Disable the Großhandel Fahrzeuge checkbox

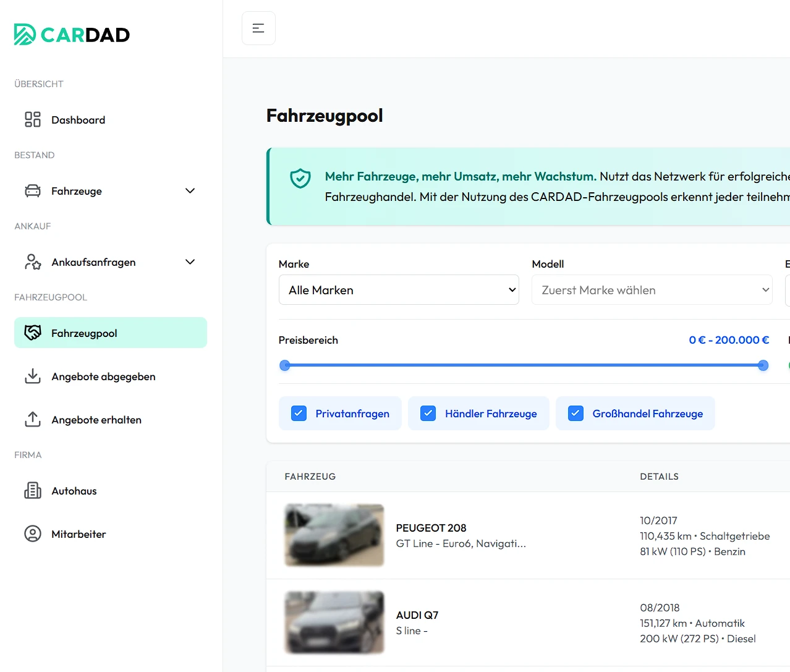576,414
